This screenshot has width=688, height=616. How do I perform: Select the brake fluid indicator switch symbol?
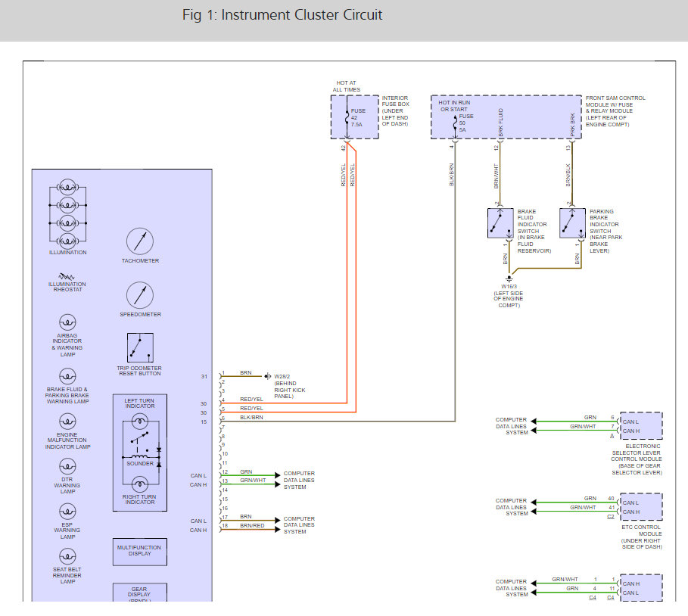500,223
